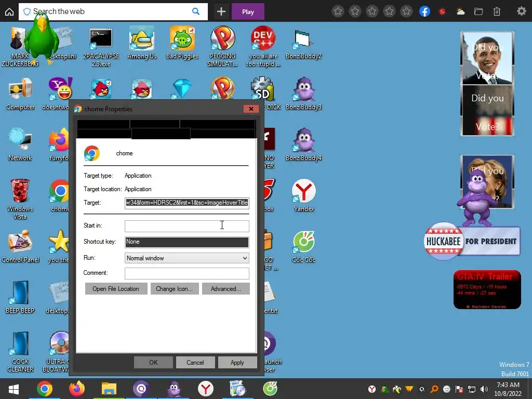Click the Search the web field
This screenshot has height=399, width=532.
pos(113,11)
